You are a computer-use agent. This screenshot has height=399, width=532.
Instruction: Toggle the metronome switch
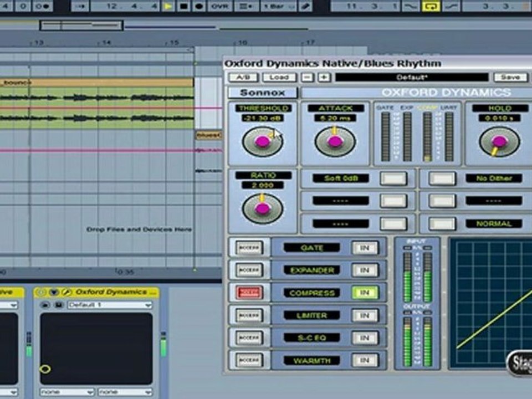click(x=43, y=6)
